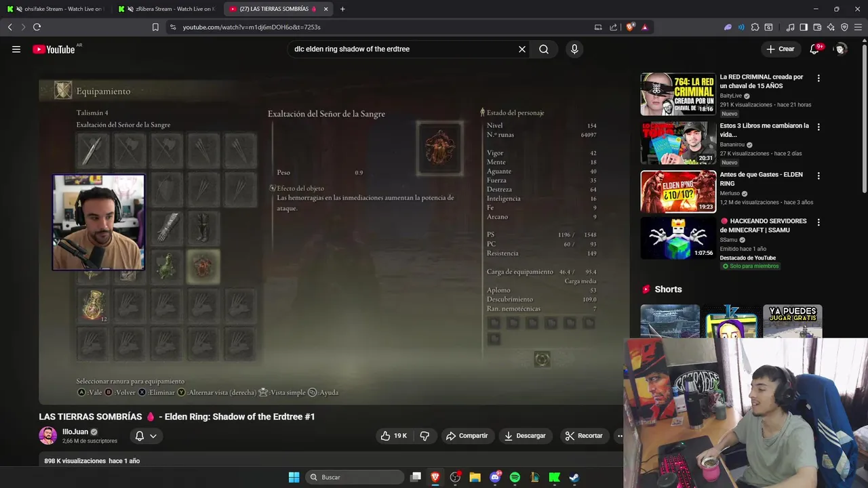Open the Brave VPN shield icon

click(844, 27)
